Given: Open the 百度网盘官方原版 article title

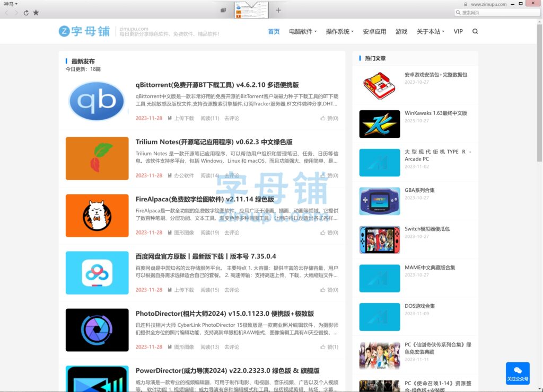Looking at the screenshot, I should 206,256.
